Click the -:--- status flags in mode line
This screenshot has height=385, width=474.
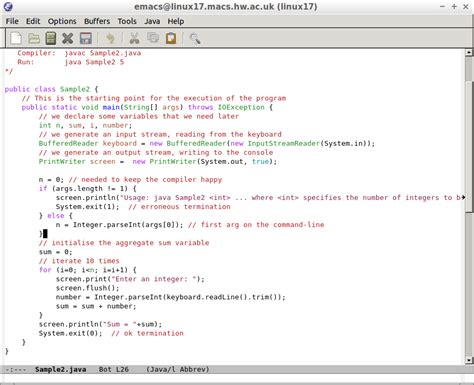point(16,369)
